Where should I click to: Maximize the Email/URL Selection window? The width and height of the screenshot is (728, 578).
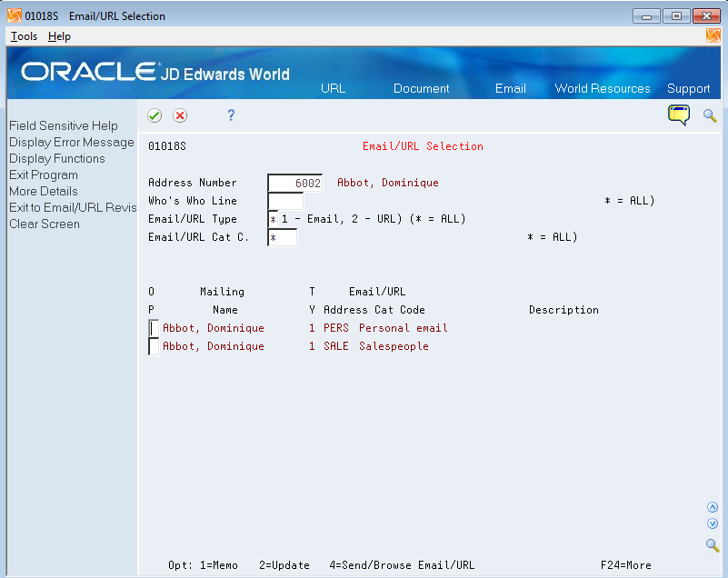(x=676, y=16)
